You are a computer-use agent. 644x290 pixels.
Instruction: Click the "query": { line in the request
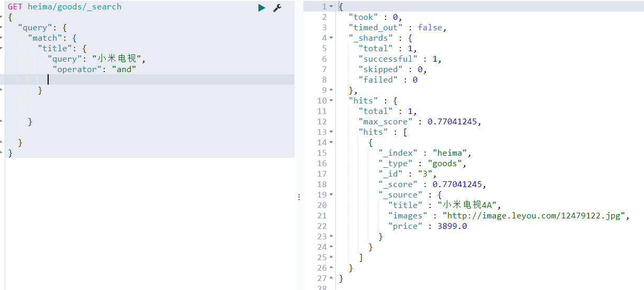[x=43, y=28]
